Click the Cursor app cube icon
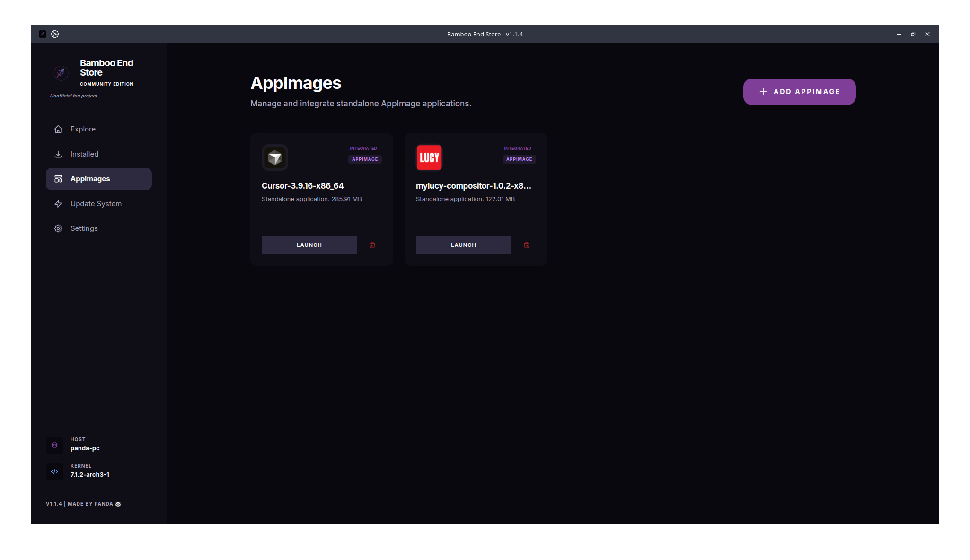This screenshot has height=560, width=970. click(275, 157)
